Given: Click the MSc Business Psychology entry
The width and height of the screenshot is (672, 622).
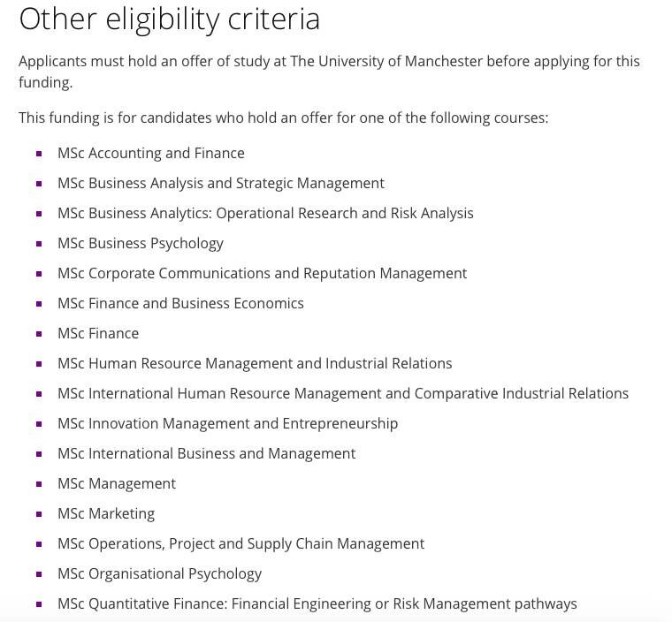Looking at the screenshot, I should point(140,243).
